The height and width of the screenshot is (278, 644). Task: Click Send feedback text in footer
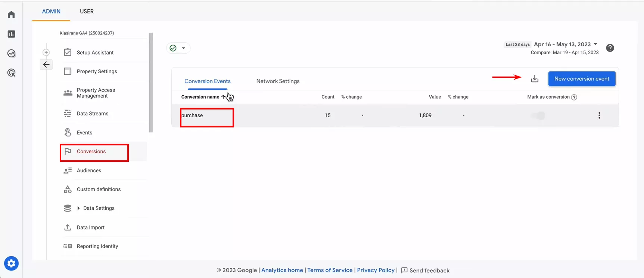click(429, 271)
